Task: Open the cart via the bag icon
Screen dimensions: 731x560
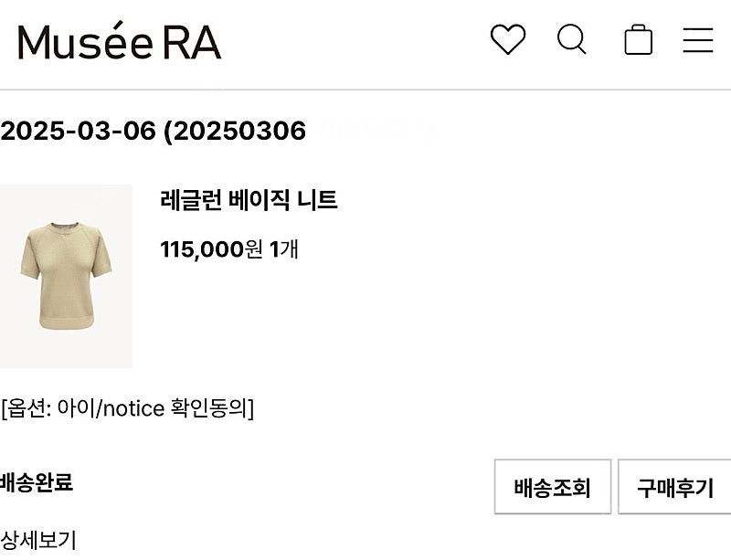Action: (640, 39)
